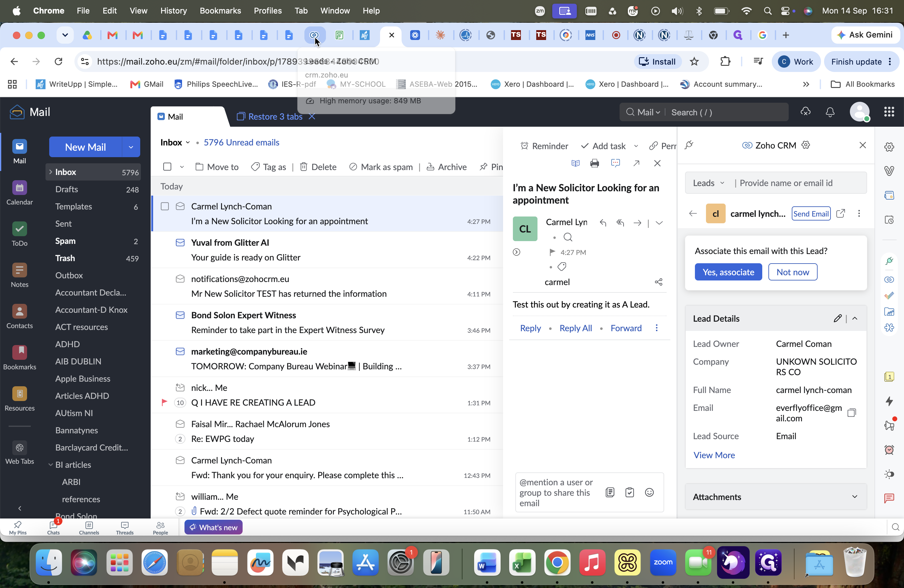Click the emoji icon in comment box
Image resolution: width=904 pixels, height=588 pixels.
(649, 492)
